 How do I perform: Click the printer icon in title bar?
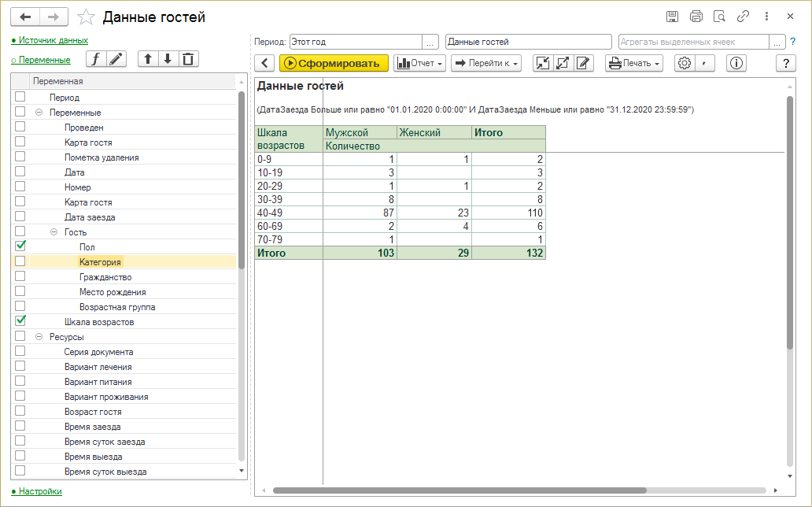click(x=696, y=17)
